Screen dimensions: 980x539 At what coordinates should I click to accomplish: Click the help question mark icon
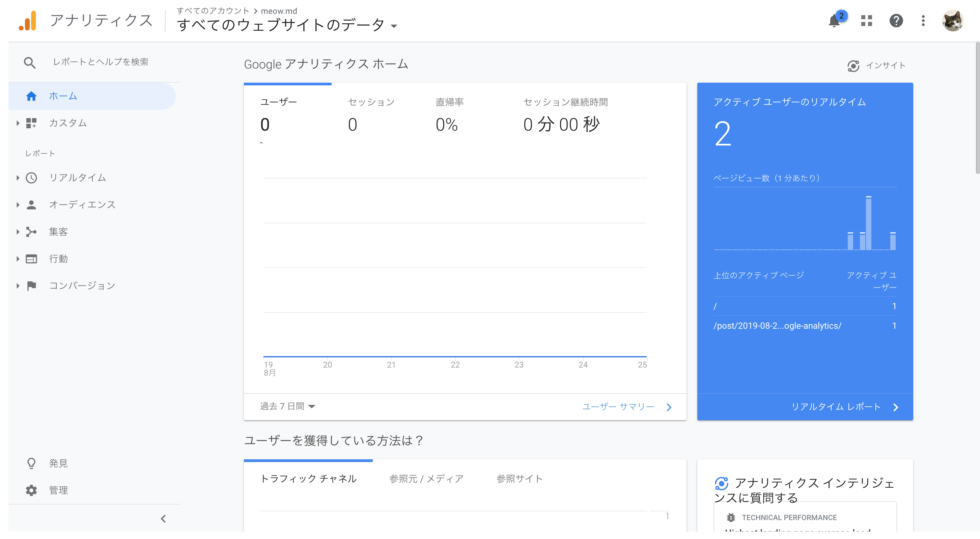[x=896, y=21]
